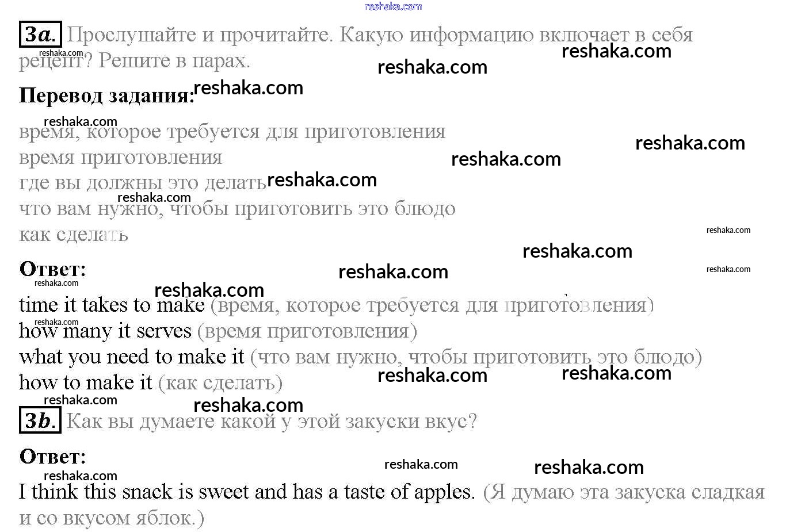The width and height of the screenshot is (786, 532).
Task: Click the translation 'и со вкусом яблок.)'
Action: 112,518
